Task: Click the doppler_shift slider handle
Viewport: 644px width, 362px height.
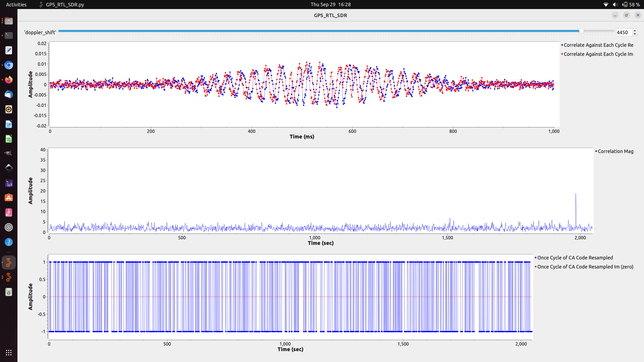Action: pyautogui.click(x=581, y=31)
